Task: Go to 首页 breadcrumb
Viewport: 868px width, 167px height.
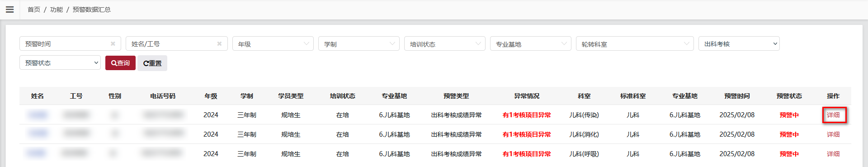Action: click(x=34, y=10)
